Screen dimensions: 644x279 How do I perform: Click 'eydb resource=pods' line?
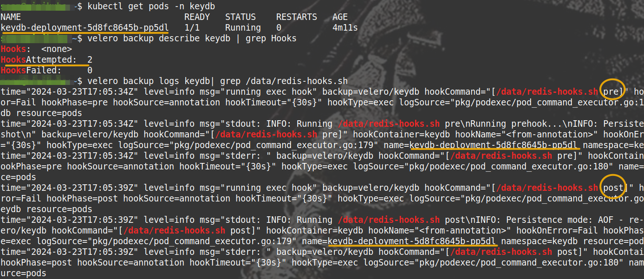46,209
